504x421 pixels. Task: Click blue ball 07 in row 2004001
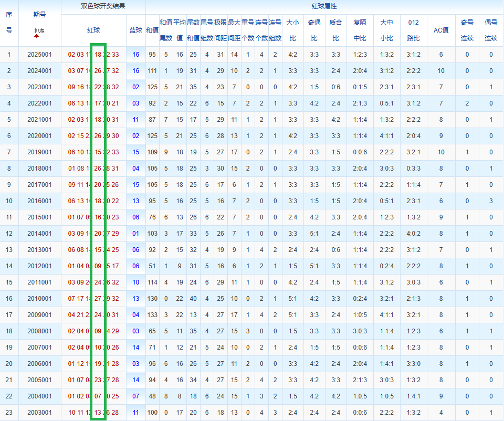135,396
